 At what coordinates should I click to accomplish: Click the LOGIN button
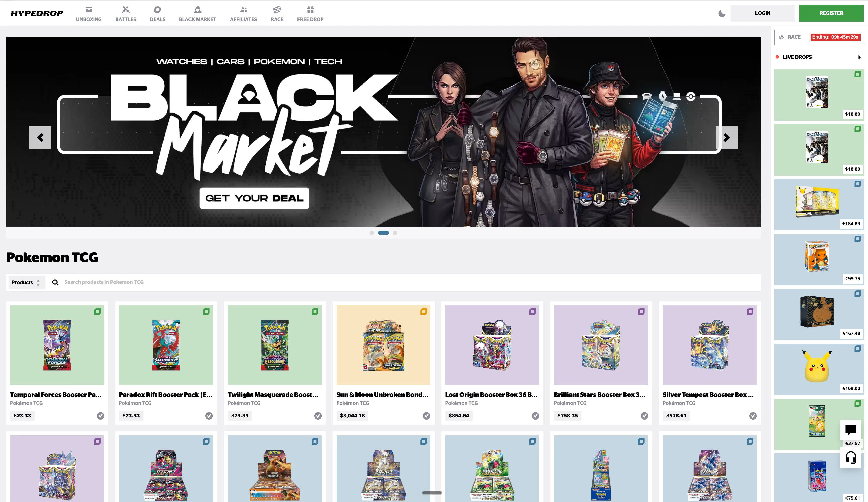point(762,13)
